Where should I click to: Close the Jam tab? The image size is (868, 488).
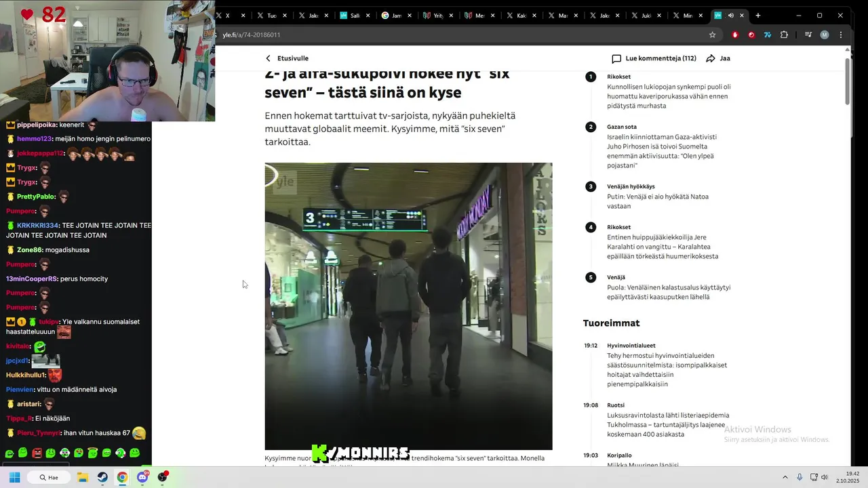click(x=409, y=16)
